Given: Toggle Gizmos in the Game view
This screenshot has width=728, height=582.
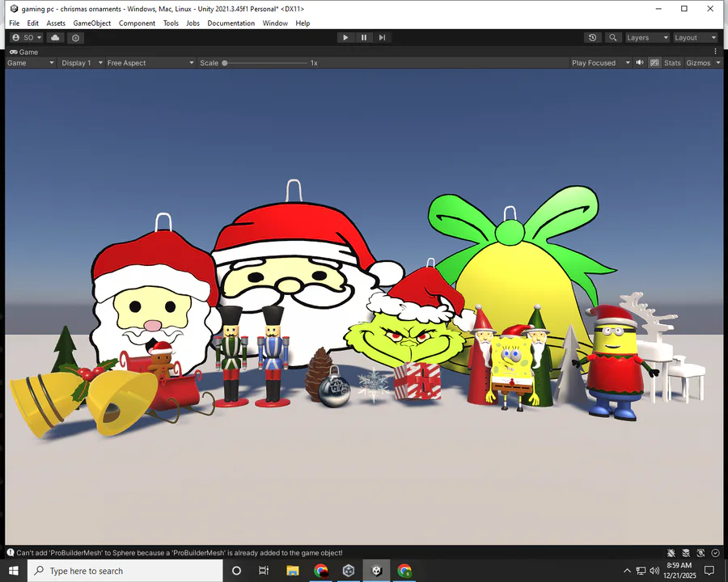Looking at the screenshot, I should pyautogui.click(x=698, y=63).
